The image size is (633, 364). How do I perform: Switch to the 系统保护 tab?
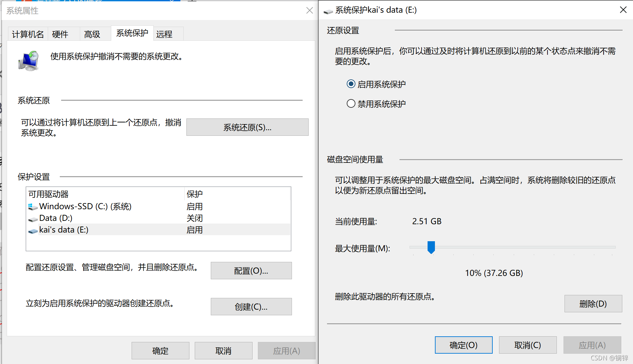click(x=132, y=33)
